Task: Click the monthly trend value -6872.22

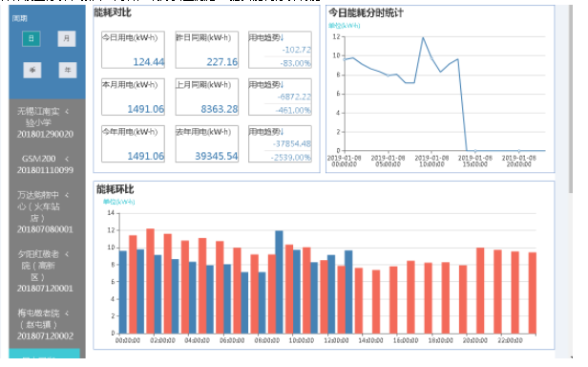Action: (294, 97)
